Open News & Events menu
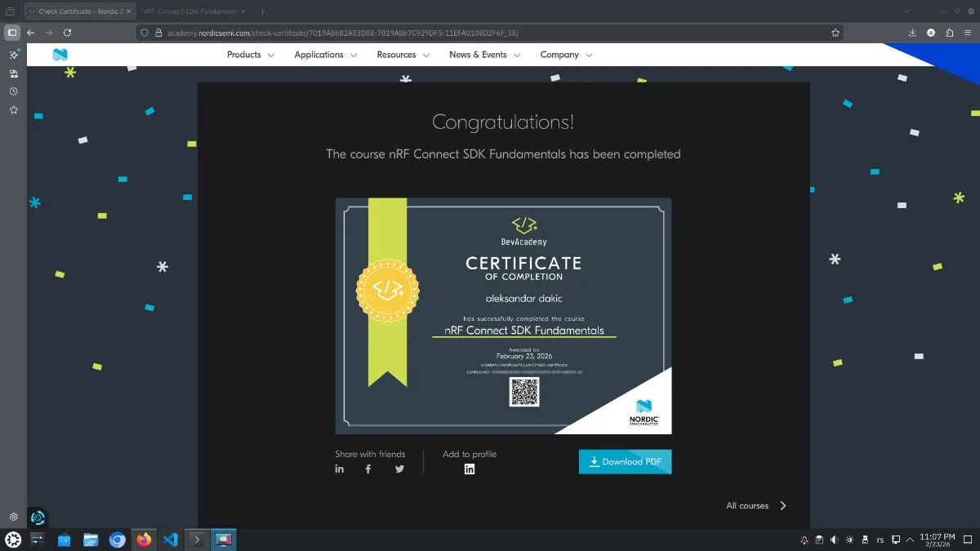The width and height of the screenshot is (980, 551). pos(484,55)
